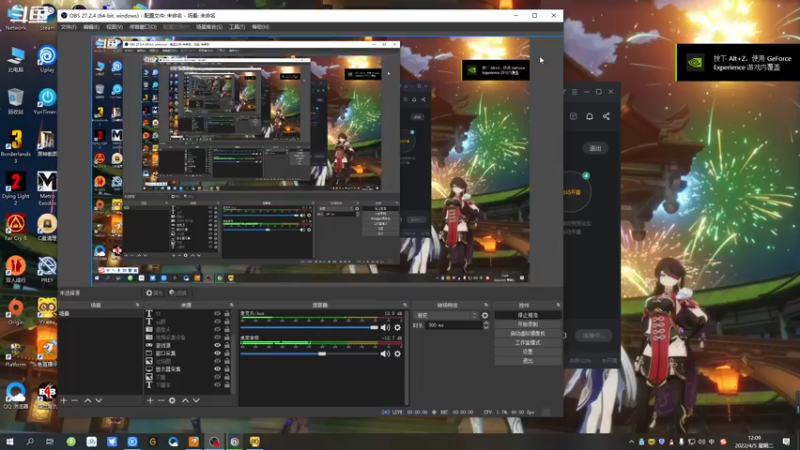Select 场景 item in Scenes list
Image resolution: width=800 pixels, height=450 pixels.
point(100,314)
